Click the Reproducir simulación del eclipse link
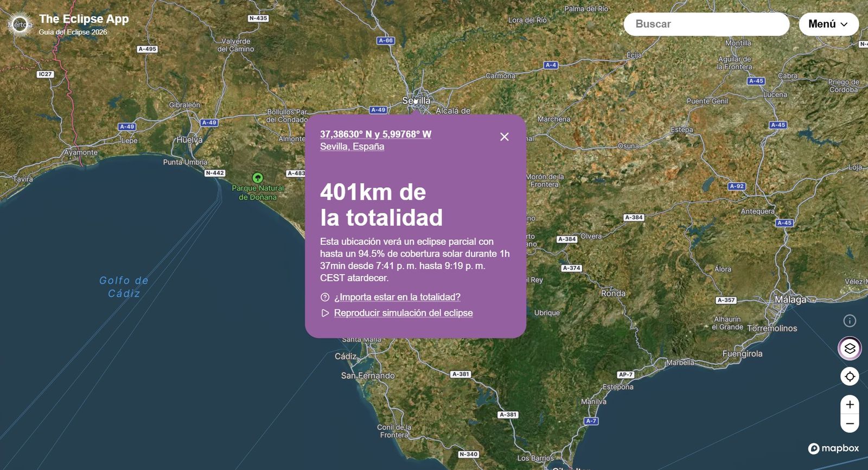 [x=403, y=313]
